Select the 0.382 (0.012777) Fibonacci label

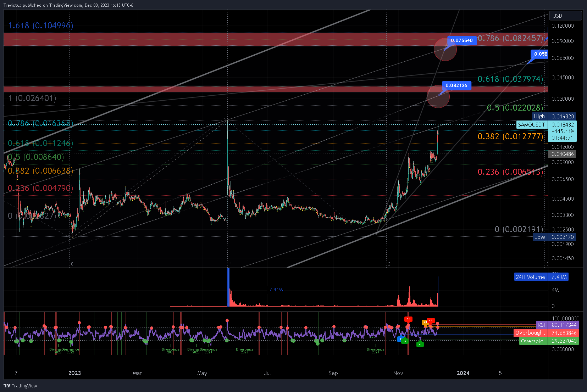510,136
